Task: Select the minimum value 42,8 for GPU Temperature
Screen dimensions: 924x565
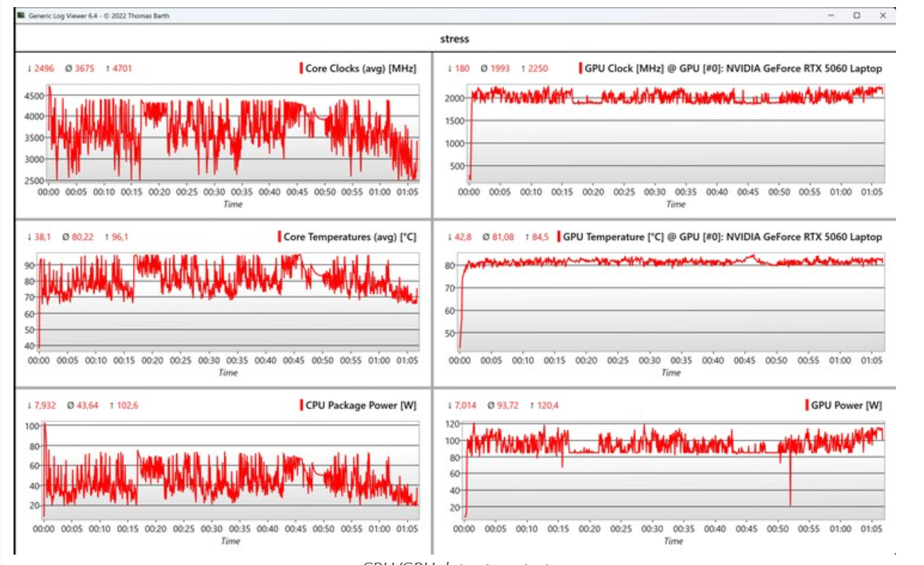Action: click(463, 237)
